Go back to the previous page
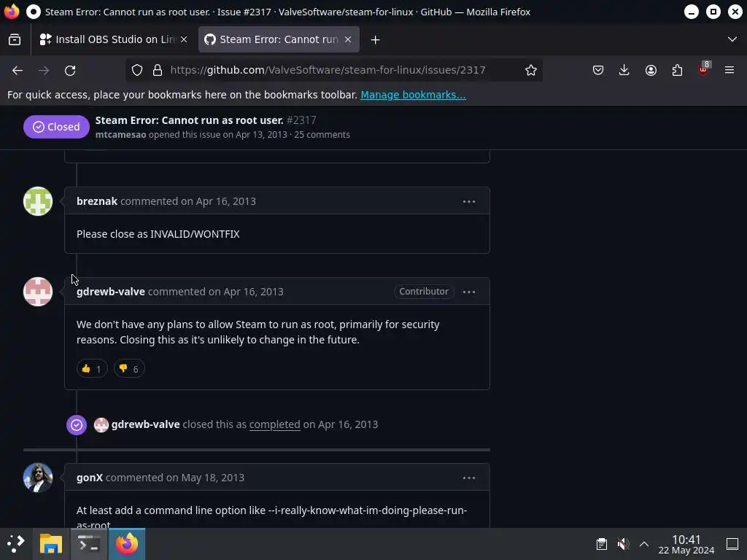747x560 pixels. pos(18,71)
